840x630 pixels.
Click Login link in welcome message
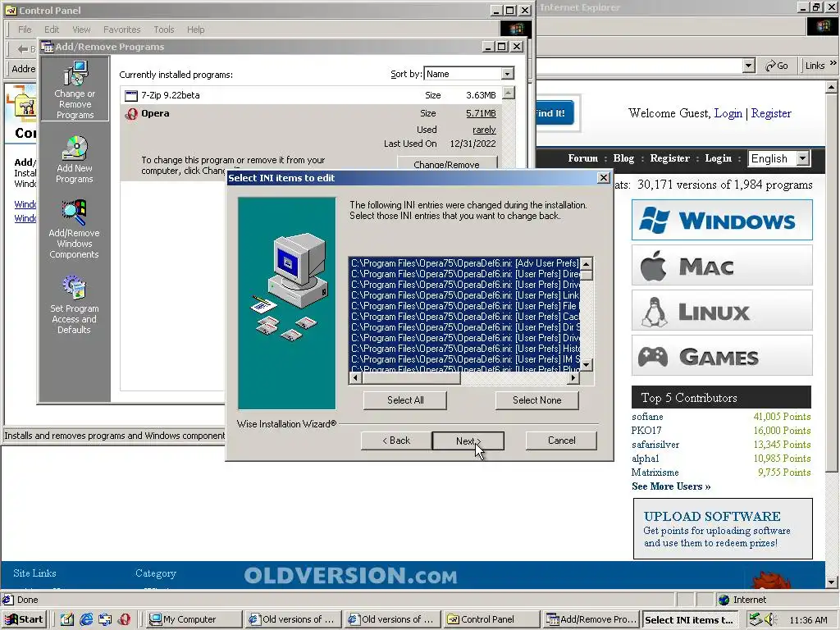[728, 113]
